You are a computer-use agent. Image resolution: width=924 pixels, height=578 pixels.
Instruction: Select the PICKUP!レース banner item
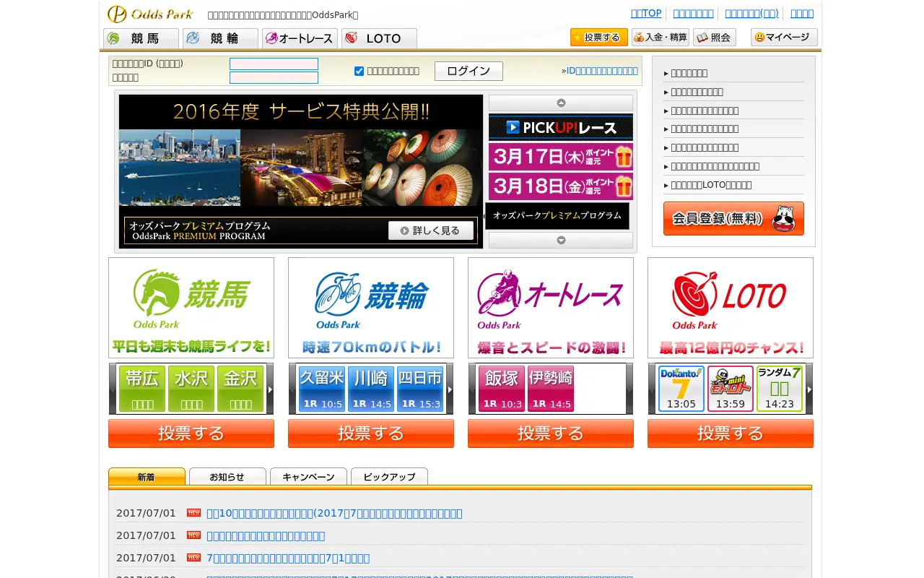(x=561, y=127)
